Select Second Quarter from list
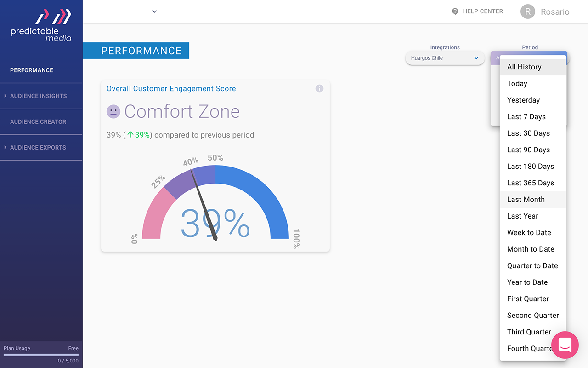The height and width of the screenshot is (368, 588). pyautogui.click(x=532, y=316)
